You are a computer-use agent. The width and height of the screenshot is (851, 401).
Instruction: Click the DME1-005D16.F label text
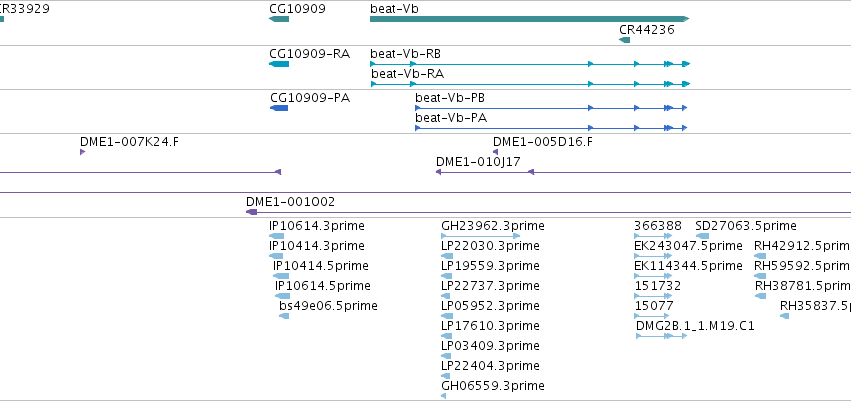pos(543,142)
